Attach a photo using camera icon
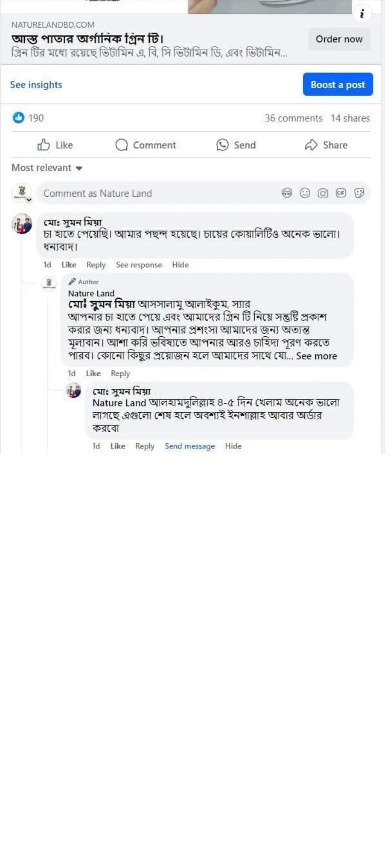The height and width of the screenshot is (868, 389). 323,193
